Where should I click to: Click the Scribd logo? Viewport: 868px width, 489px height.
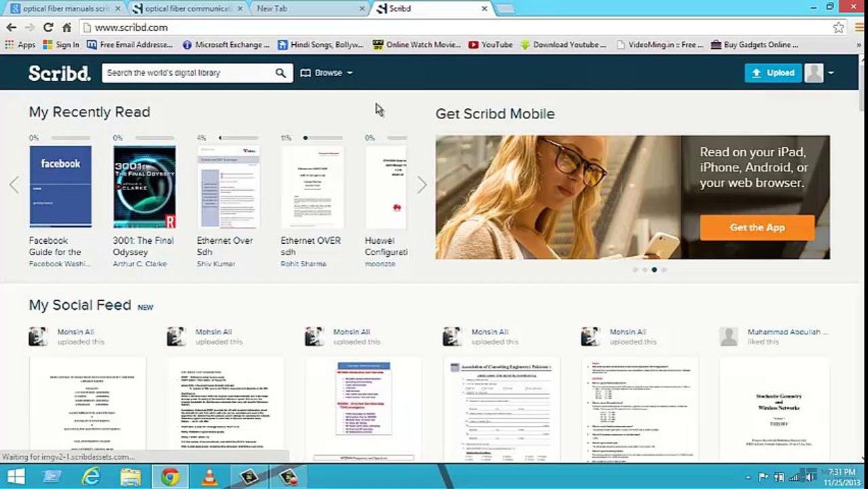59,73
